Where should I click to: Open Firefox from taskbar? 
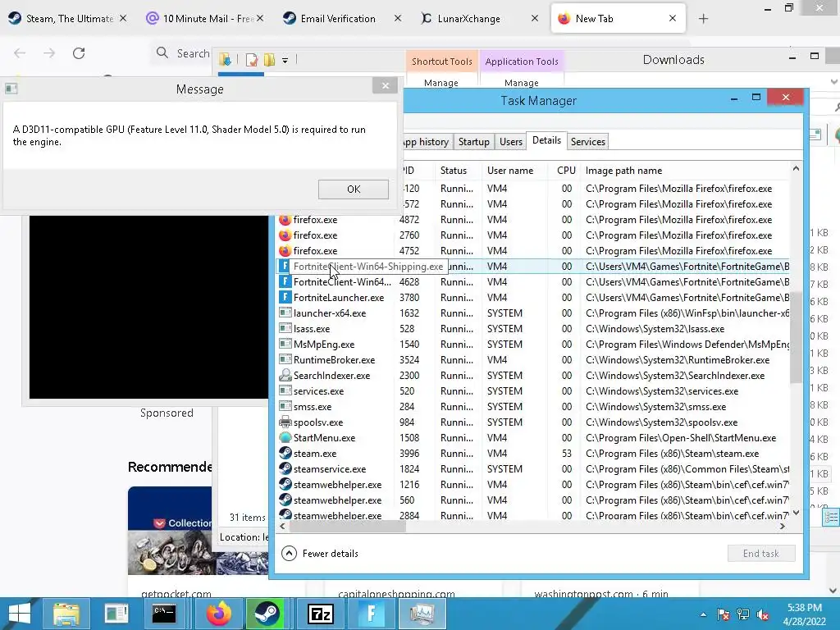pyautogui.click(x=218, y=614)
